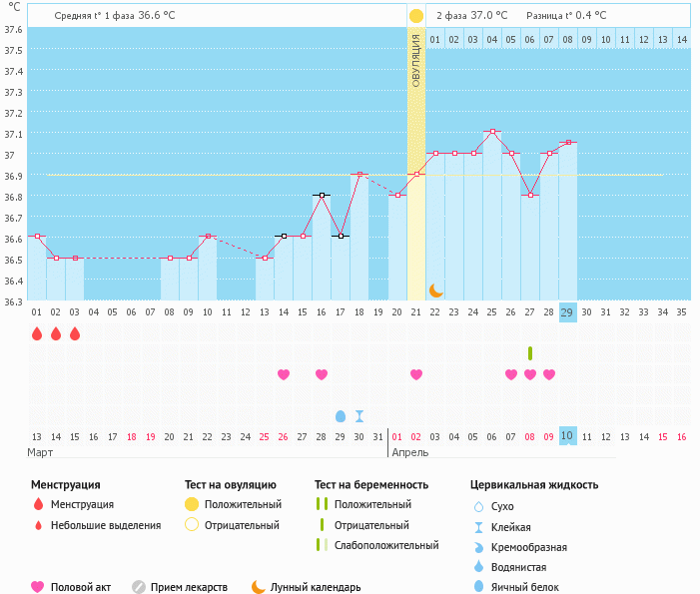The height and width of the screenshot is (594, 700).
Task: Click the 'Половой акт' legend heart icon
Action: 38,587
